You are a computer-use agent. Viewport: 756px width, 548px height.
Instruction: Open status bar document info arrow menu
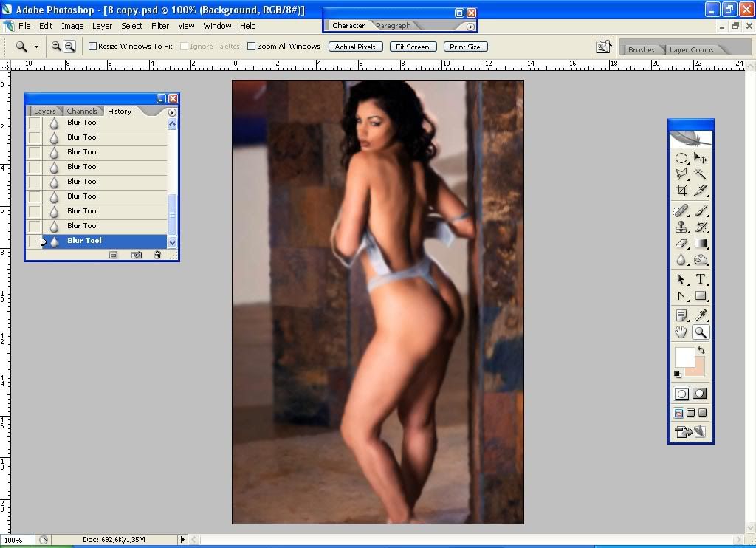point(182,540)
